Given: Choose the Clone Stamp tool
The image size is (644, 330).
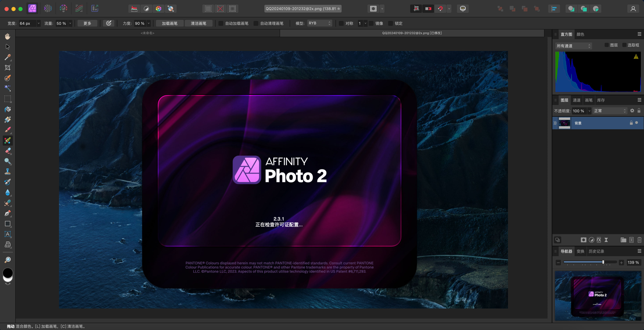Looking at the screenshot, I should click(7, 171).
